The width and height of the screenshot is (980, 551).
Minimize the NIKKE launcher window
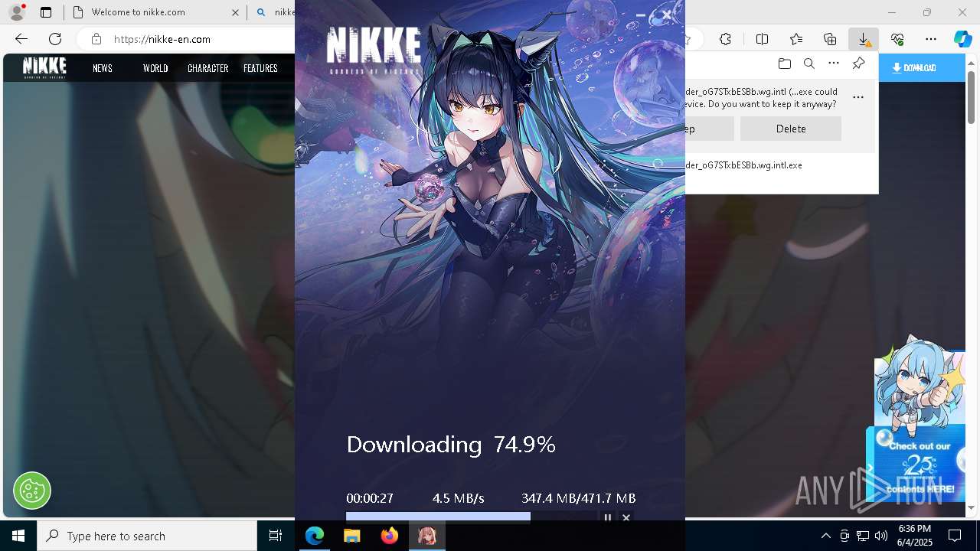click(x=641, y=15)
